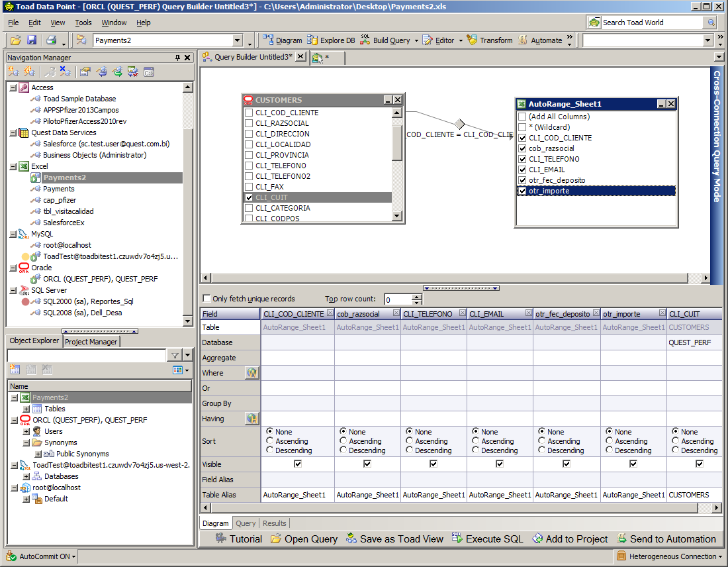This screenshot has width=728, height=567.
Task: Uncheck otr_importe in AutoRange_Sheet1
Action: (x=522, y=191)
